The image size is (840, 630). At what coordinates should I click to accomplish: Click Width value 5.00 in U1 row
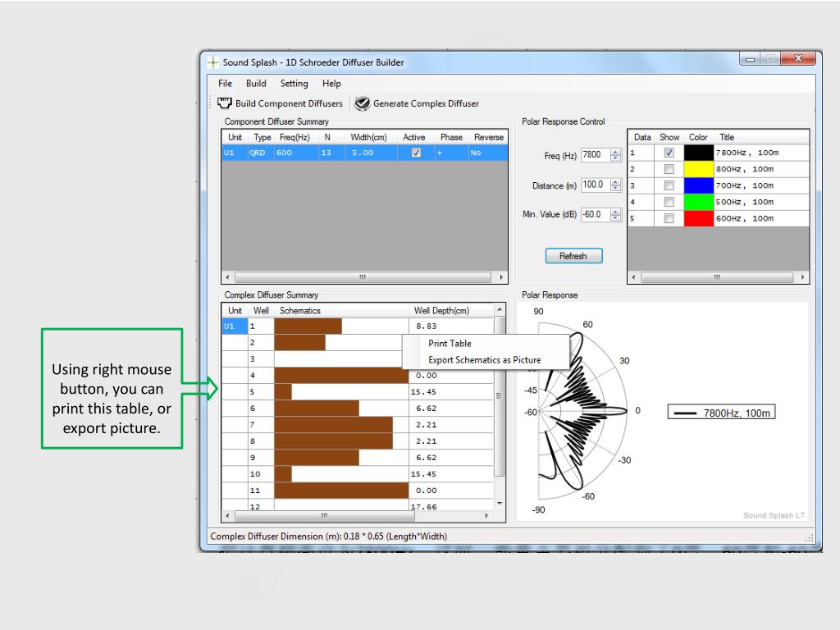click(369, 153)
